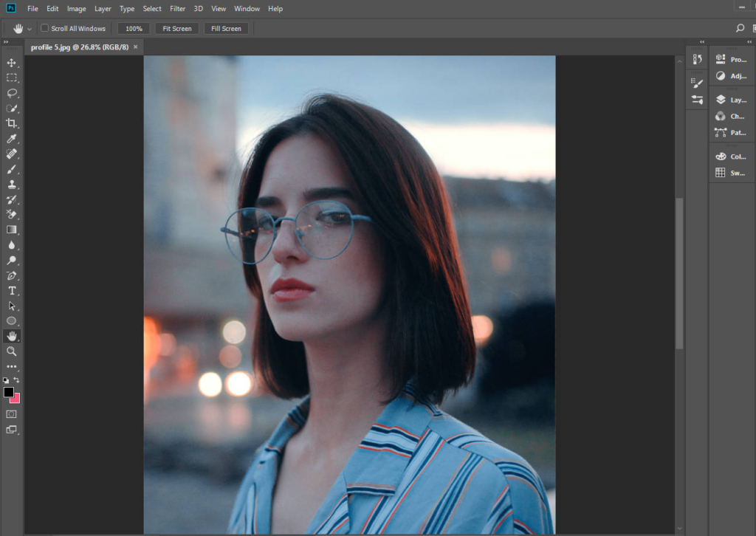The width and height of the screenshot is (756, 536).
Task: Expand hidden tools via toolbar ellipsis
Action: pos(12,366)
